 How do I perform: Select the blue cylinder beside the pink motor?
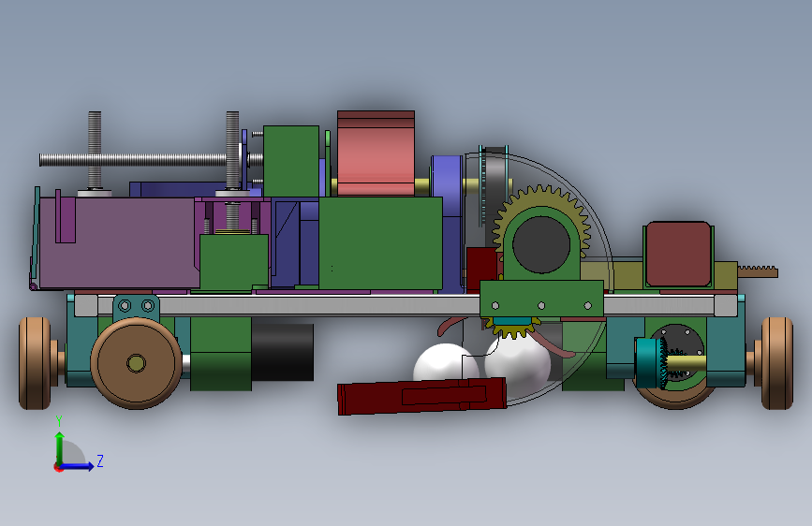(x=447, y=185)
